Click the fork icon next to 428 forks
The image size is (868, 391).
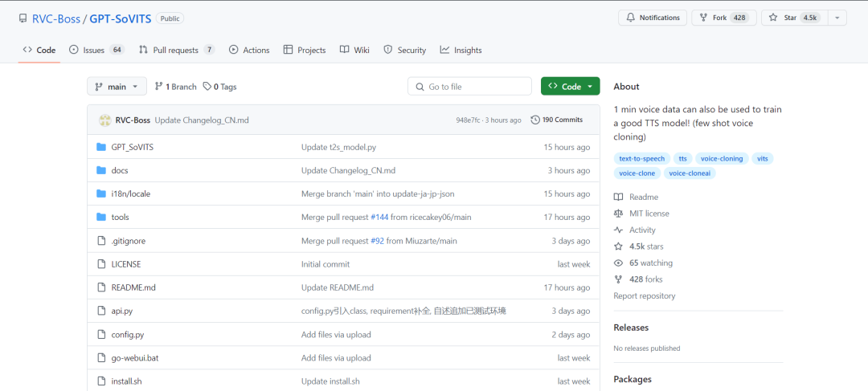(x=618, y=279)
